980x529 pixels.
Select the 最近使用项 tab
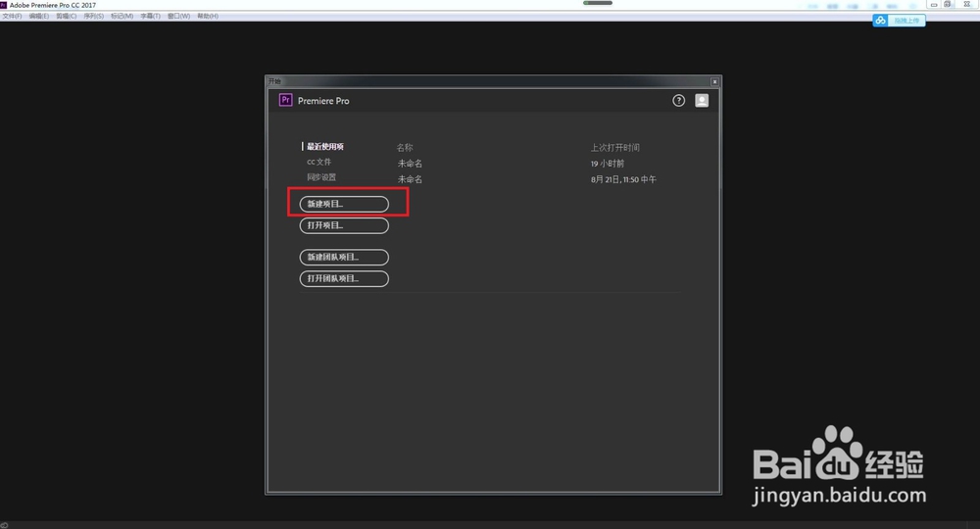[x=325, y=147]
